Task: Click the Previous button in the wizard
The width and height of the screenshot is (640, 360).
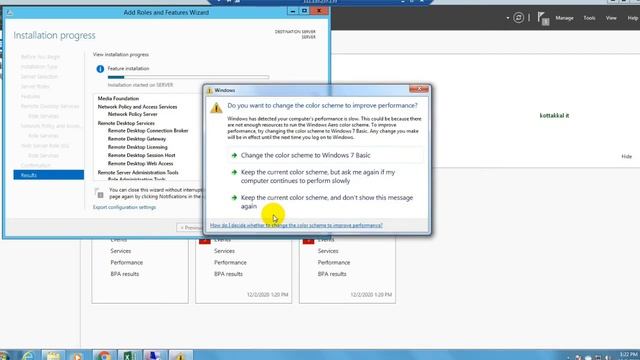Action: [x=190, y=227]
